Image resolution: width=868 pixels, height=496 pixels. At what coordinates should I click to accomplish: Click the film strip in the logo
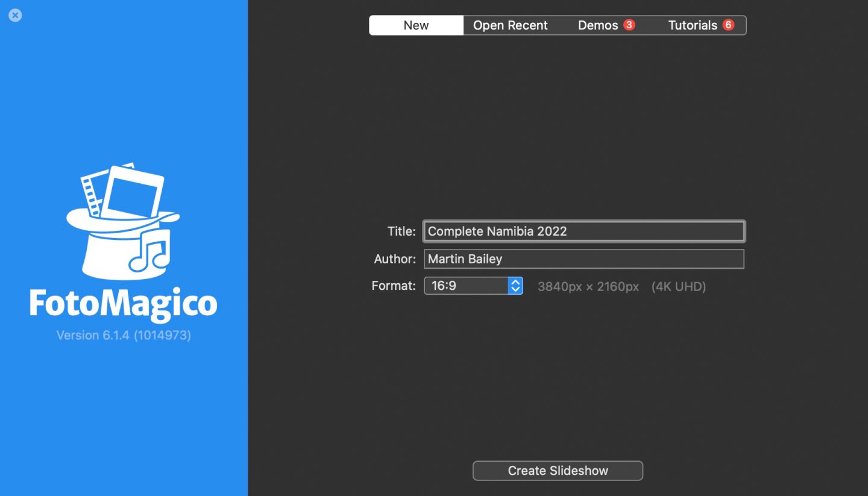click(90, 193)
